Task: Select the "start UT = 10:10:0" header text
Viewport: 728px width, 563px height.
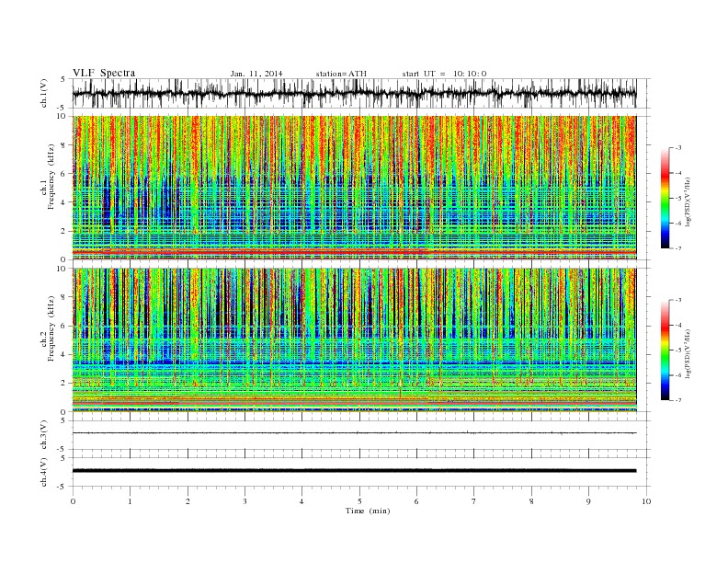Action: click(x=444, y=74)
